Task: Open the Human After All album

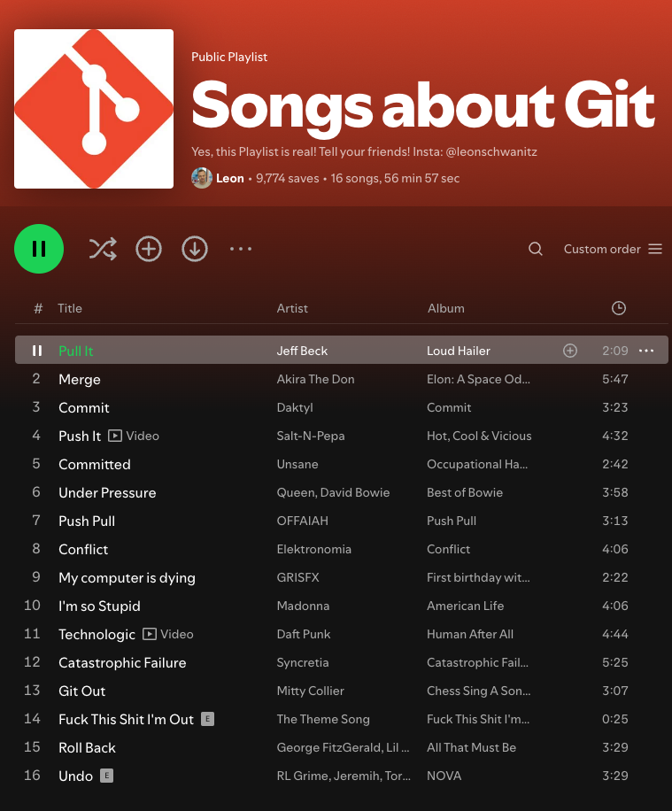Action: click(470, 634)
